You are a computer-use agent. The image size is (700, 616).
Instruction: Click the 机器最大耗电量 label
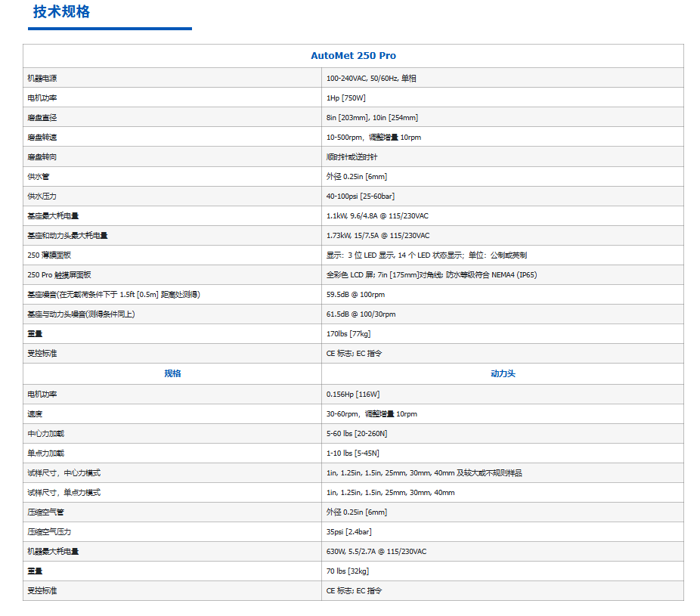tap(53, 551)
